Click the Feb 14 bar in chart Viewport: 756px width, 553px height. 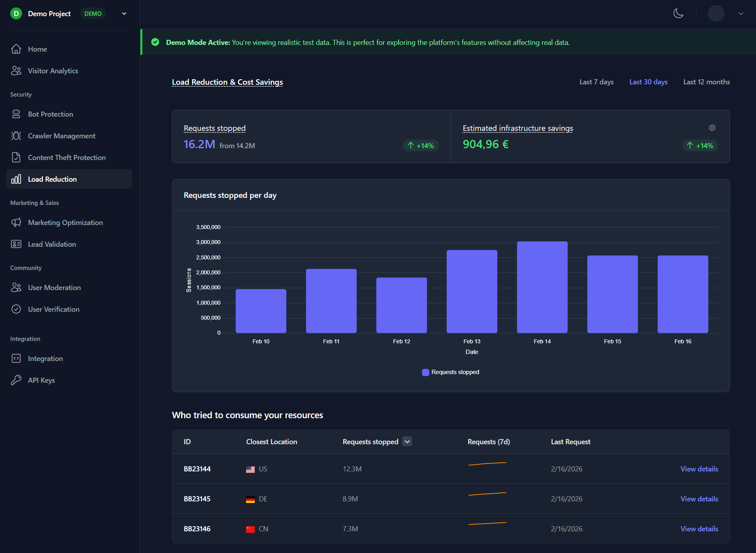[542, 287]
